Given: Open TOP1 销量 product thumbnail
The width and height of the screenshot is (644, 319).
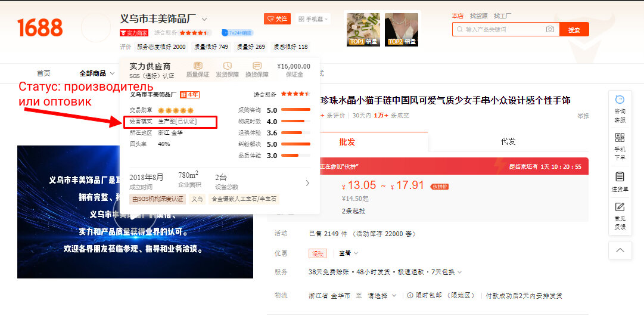Looking at the screenshot, I should coord(363,30).
